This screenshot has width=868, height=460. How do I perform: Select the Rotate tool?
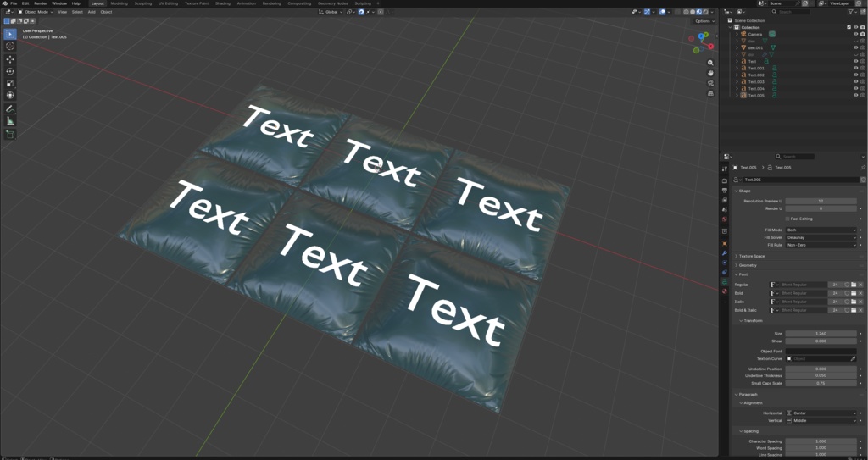[x=10, y=71]
